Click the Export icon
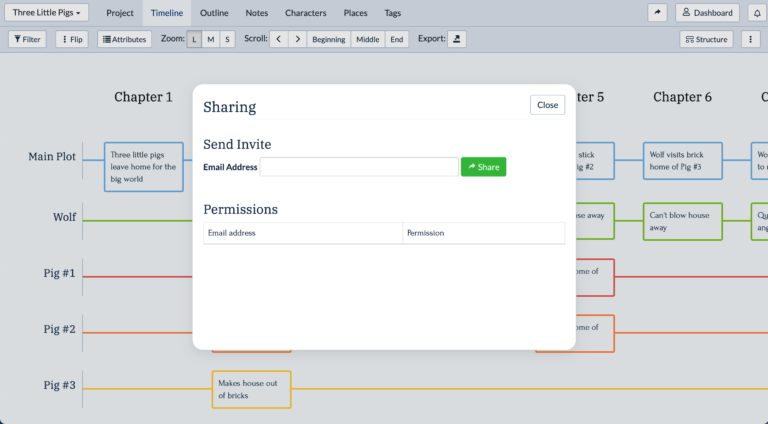 tap(456, 39)
